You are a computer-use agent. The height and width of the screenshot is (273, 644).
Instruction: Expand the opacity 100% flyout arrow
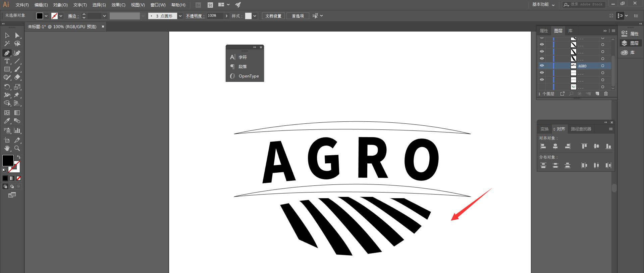tap(226, 16)
